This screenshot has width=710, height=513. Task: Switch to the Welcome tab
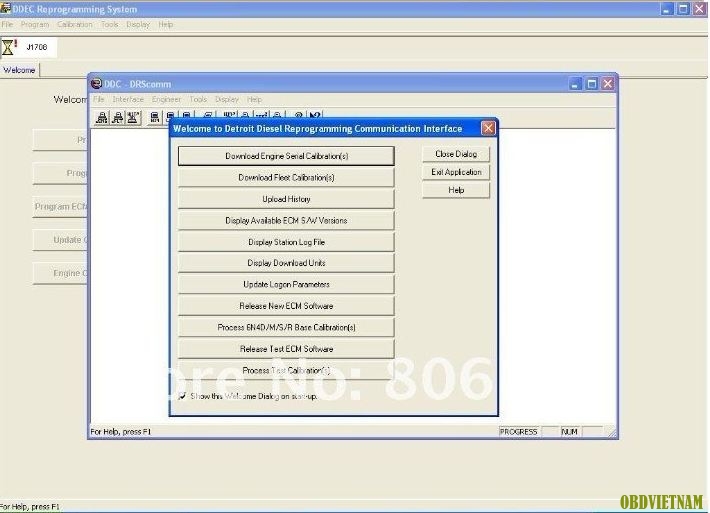click(x=19, y=70)
